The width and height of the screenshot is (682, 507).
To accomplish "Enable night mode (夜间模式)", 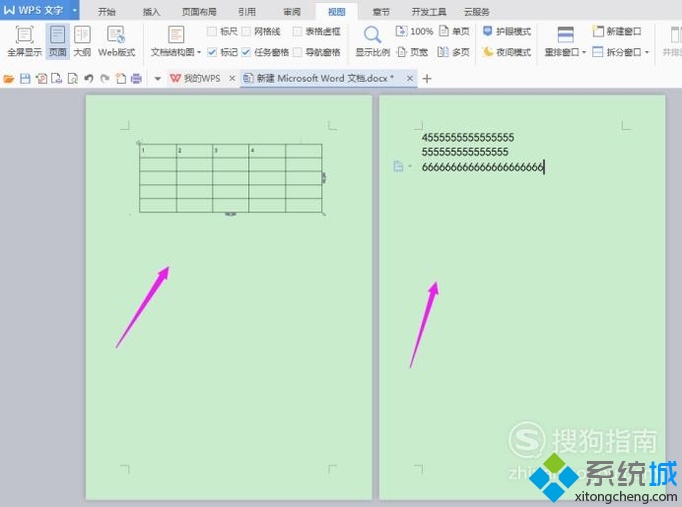I will (x=507, y=52).
